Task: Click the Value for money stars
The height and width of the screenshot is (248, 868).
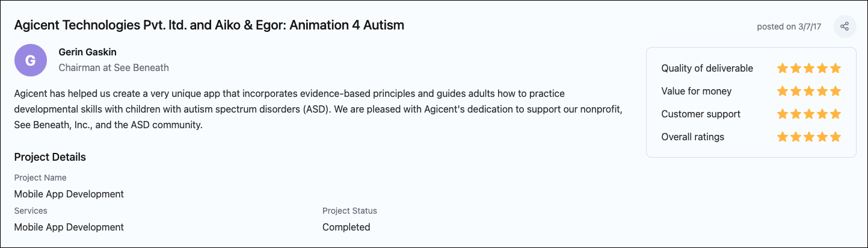Action: click(809, 91)
